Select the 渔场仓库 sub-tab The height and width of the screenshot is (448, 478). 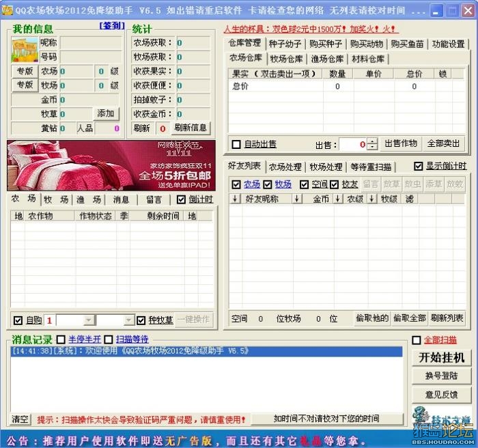coord(327,59)
